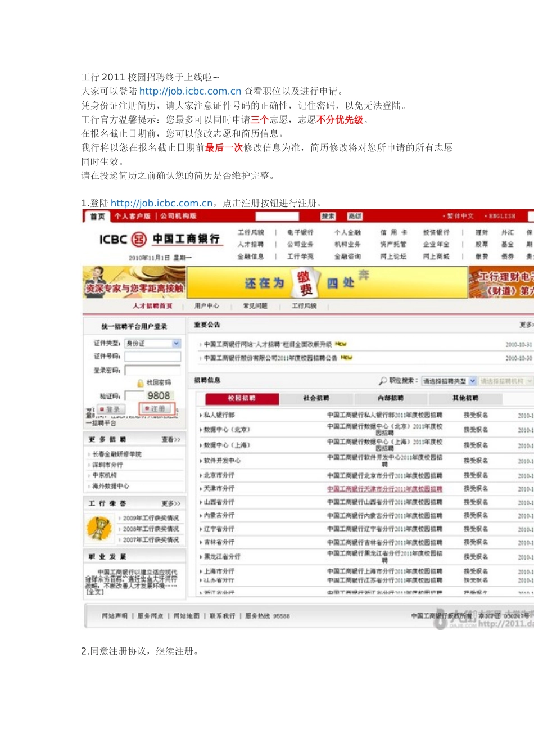Viewport: 534px width, 756px height.
Task: Select the 用户中心 sub-menu item
Action: (x=206, y=306)
